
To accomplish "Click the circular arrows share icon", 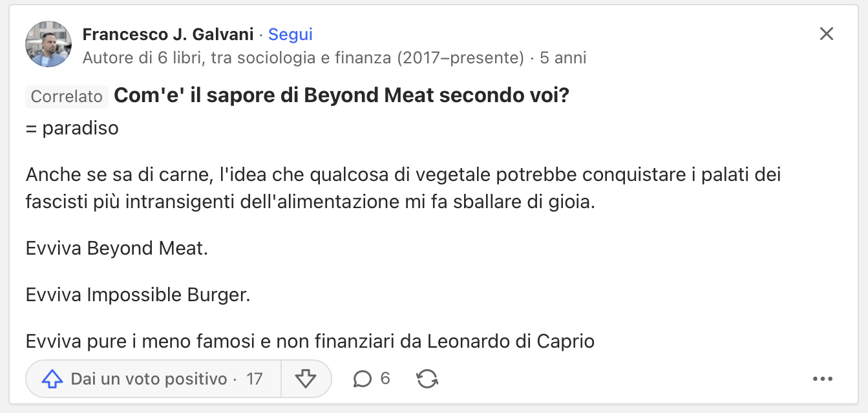I will (x=427, y=379).
